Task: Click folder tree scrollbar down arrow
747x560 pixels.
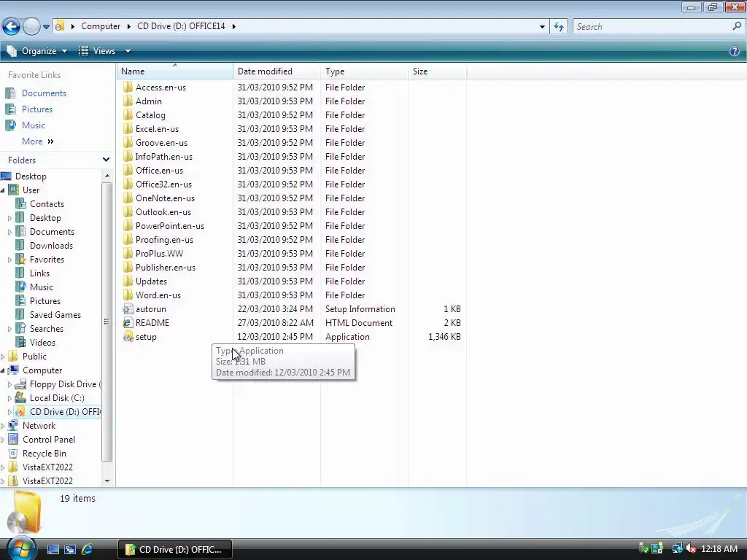Action: 107,481
